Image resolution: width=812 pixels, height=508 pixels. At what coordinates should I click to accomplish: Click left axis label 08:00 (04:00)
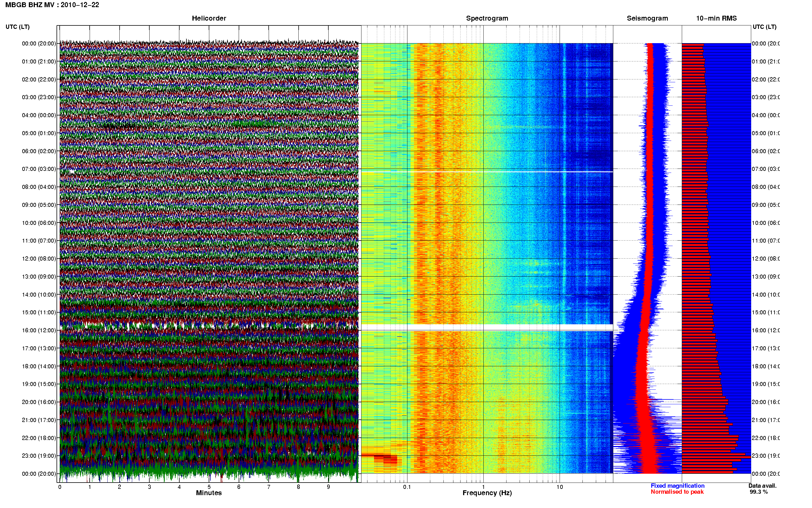click(x=39, y=187)
